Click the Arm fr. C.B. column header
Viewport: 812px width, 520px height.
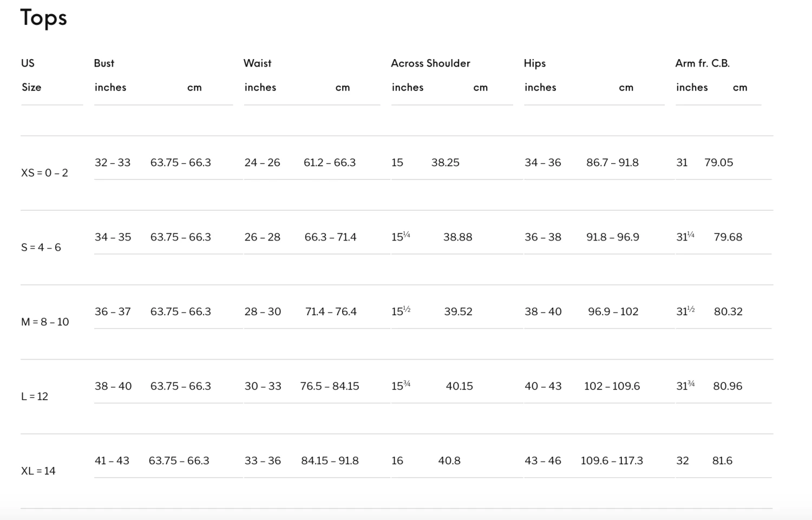tap(702, 63)
